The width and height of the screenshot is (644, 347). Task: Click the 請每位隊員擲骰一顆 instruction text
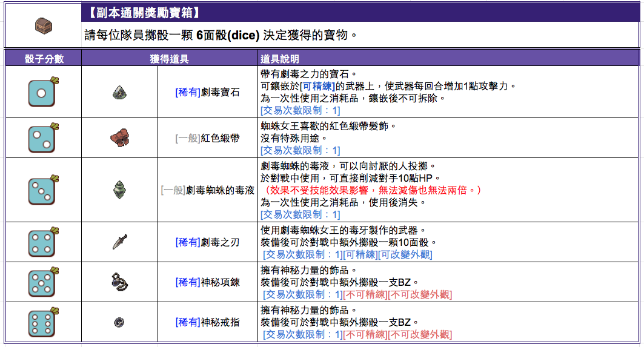[x=138, y=35]
